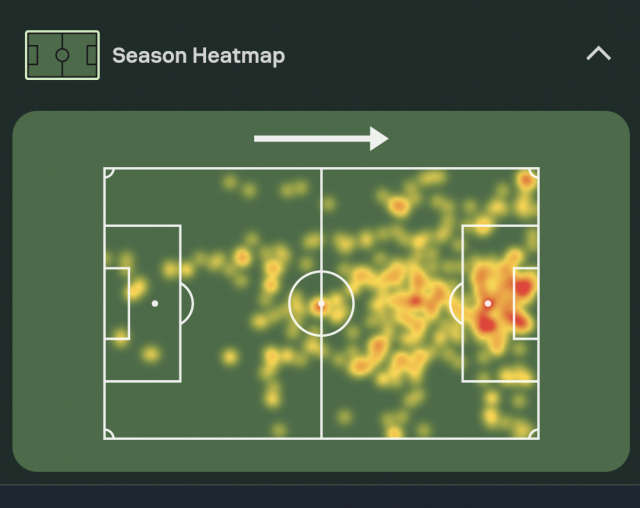Click the left penalty spot
This screenshot has width=640, height=508.
click(155, 303)
